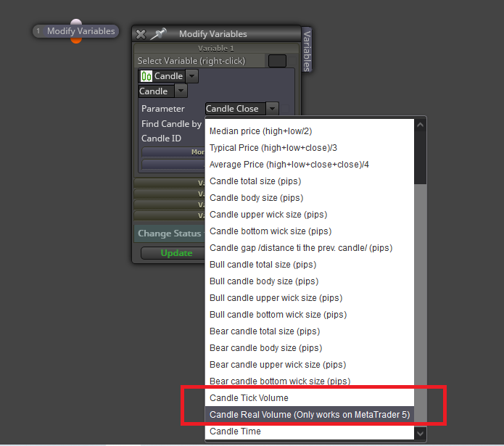Click the orange output connector on block
The image size is (504, 446).
point(76,40)
